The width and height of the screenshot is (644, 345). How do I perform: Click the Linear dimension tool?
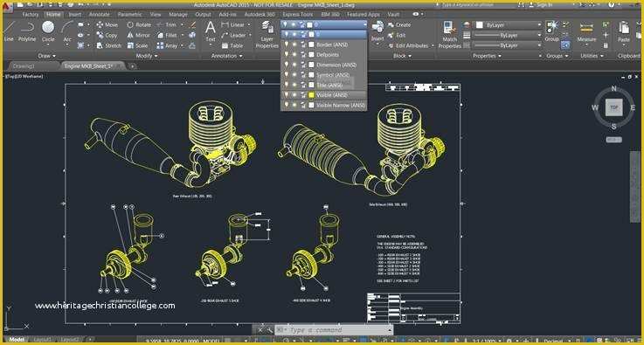click(x=233, y=24)
